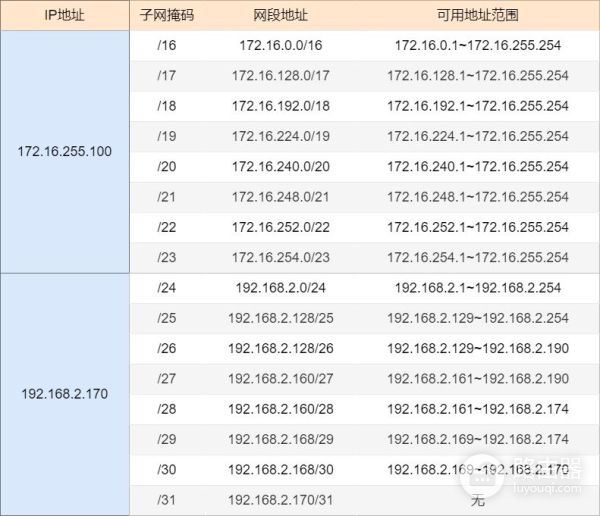Select network address 172.16.224.0/19
The image size is (600, 516).
click(281, 136)
